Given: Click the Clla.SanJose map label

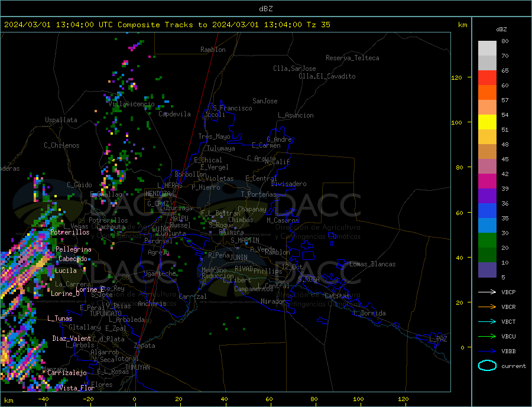Looking at the screenshot, I should point(294,69).
